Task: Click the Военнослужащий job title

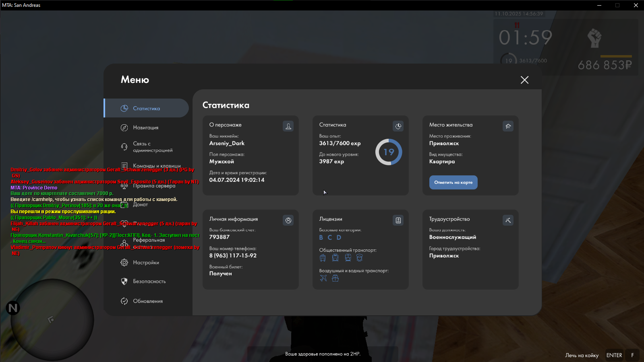Action: click(x=453, y=237)
